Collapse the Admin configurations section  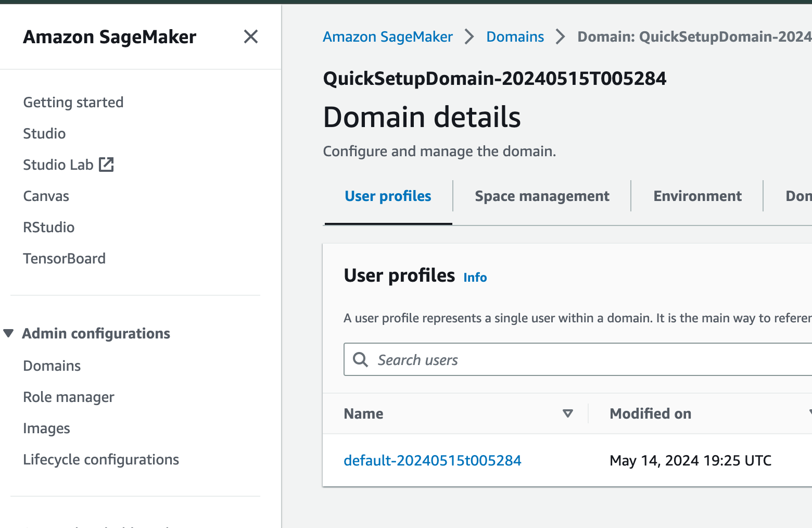pyautogui.click(x=8, y=333)
